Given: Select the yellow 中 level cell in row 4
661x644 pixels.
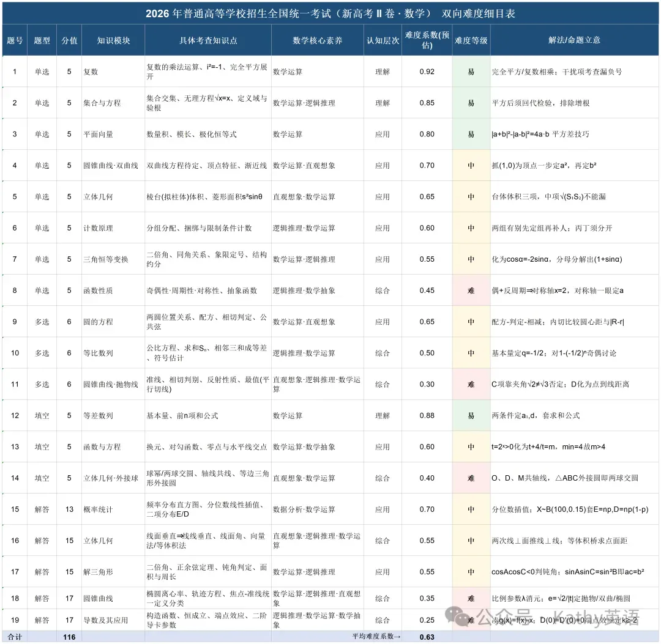Looking at the screenshot, I should (471, 166).
